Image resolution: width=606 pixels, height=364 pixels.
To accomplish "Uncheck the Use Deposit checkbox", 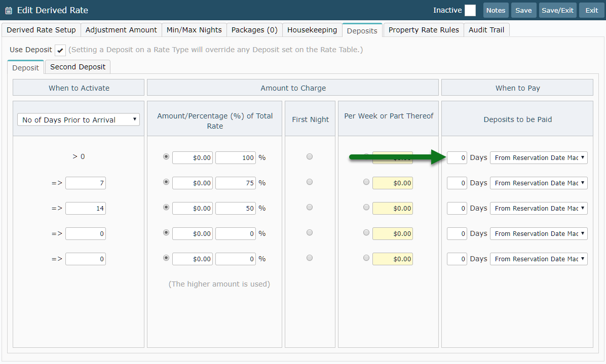I will pyautogui.click(x=60, y=50).
